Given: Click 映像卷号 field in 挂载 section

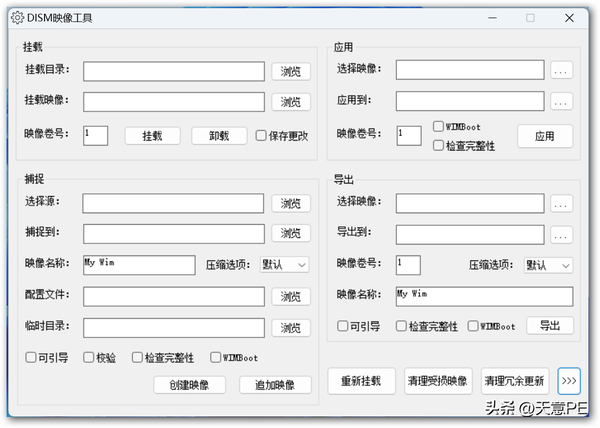Looking at the screenshot, I should pos(95,136).
